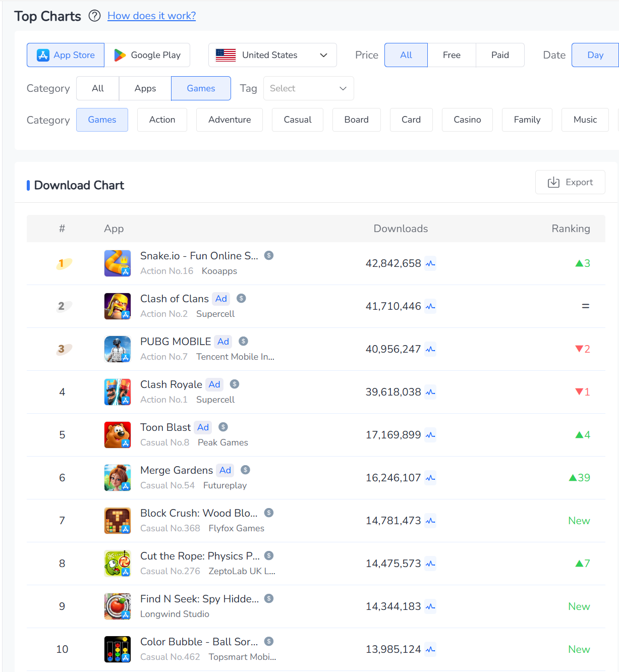Open Toon Blast app icon

pos(118,435)
